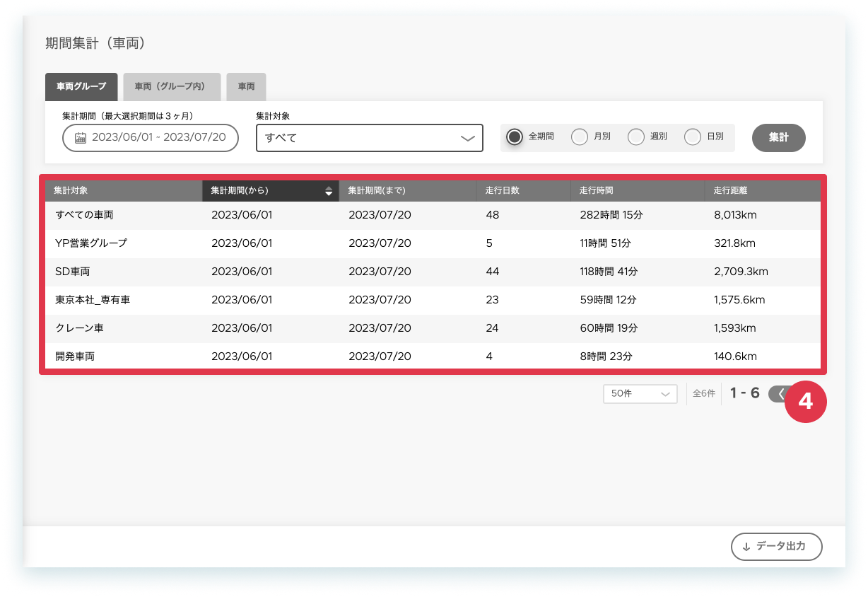Viewport: 868px width, 597px height.
Task: Open the 車両（グループ内） tab
Action: [172, 86]
